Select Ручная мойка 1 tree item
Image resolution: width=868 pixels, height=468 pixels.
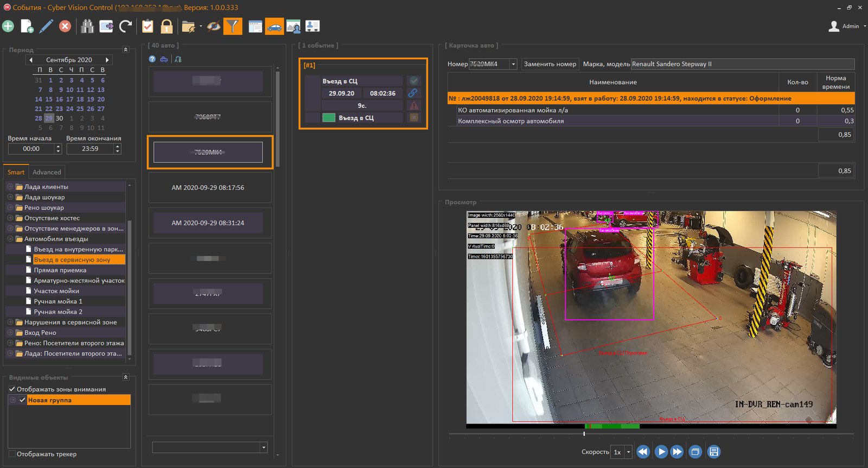58,301
